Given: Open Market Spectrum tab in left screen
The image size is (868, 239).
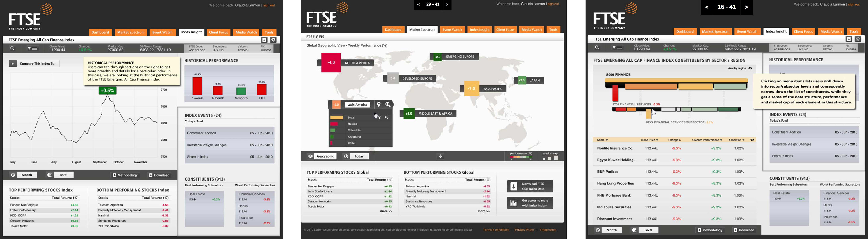Looking at the screenshot, I should (131, 32).
